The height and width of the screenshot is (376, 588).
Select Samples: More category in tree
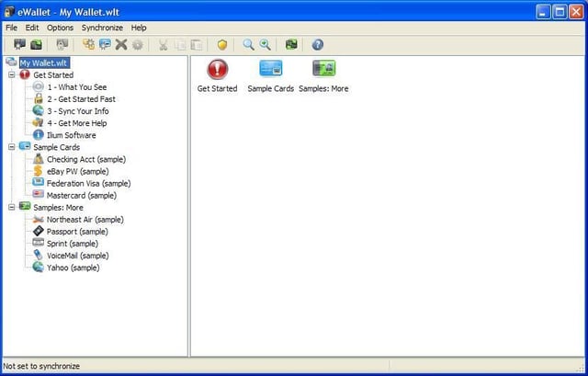point(58,208)
